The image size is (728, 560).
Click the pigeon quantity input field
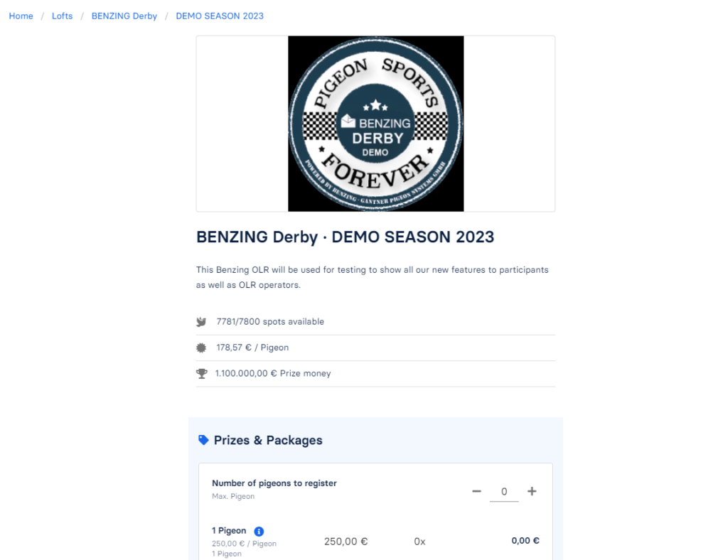(x=504, y=491)
